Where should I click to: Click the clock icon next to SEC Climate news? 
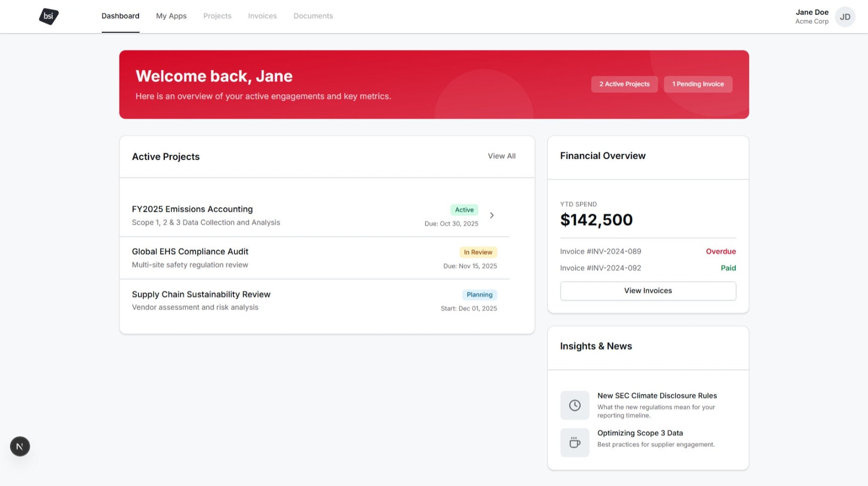(575, 405)
